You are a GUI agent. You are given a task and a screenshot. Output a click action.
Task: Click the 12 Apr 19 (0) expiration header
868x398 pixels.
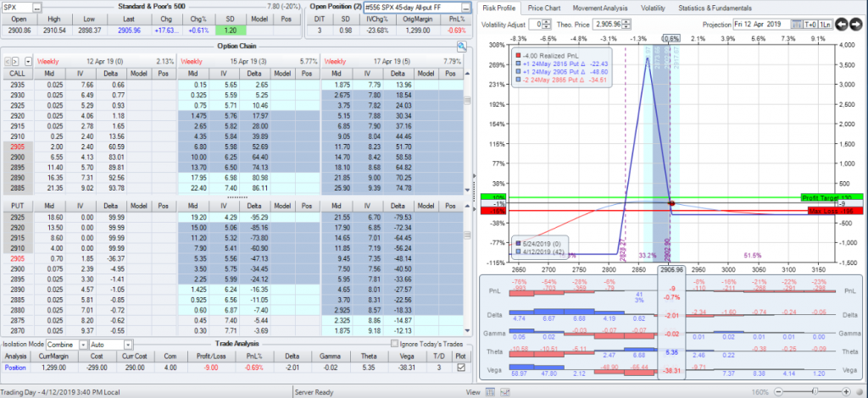pos(104,61)
